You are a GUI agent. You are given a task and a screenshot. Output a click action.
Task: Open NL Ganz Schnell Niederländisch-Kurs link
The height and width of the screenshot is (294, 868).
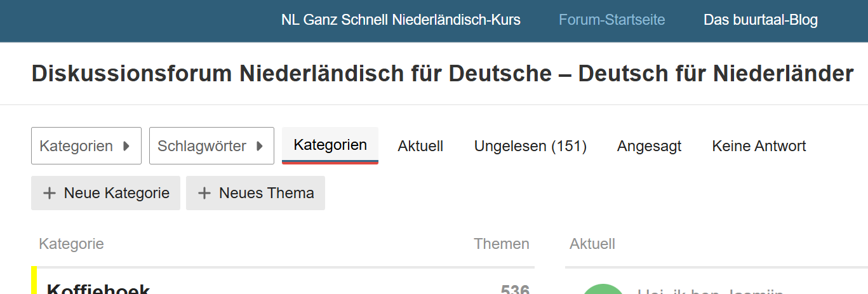(401, 20)
